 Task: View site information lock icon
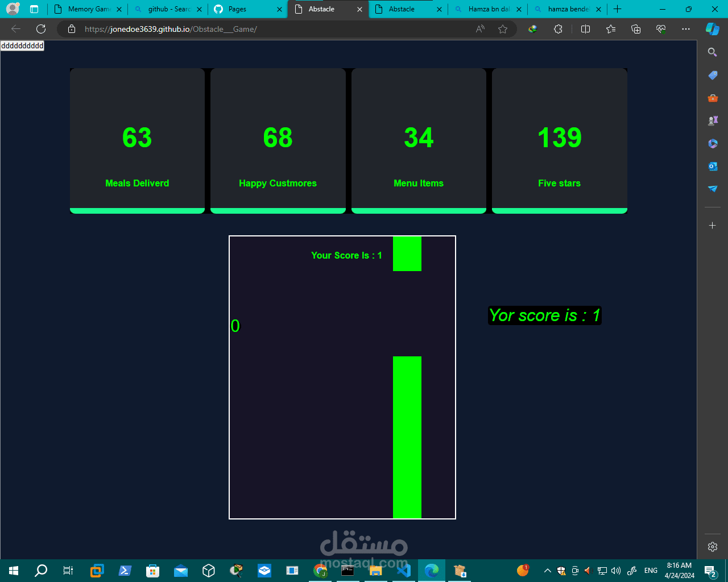coord(72,29)
